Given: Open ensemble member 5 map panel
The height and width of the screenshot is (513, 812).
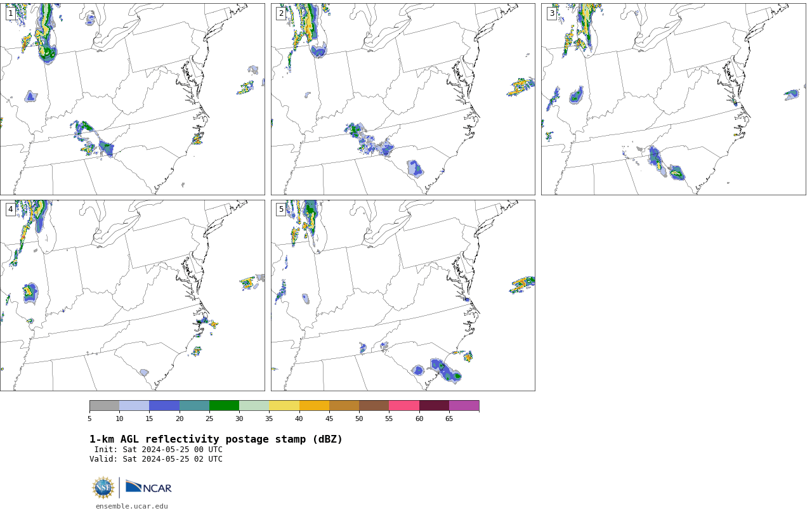Looking at the screenshot, I should pos(403,295).
